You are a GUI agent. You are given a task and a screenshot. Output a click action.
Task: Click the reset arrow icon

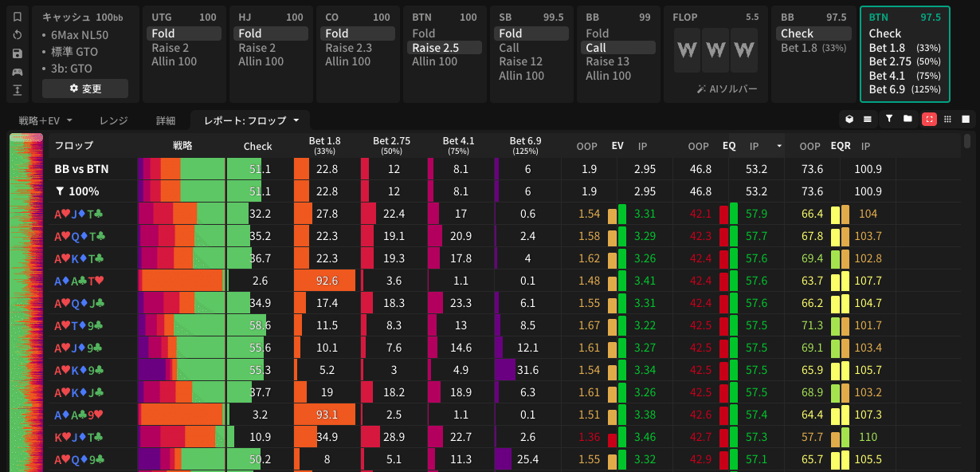click(18, 35)
